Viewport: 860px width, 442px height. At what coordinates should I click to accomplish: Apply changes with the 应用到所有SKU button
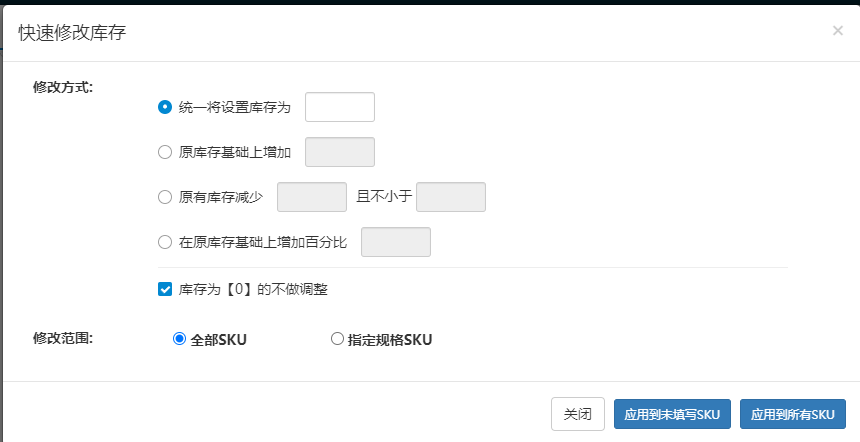pyautogui.click(x=792, y=414)
